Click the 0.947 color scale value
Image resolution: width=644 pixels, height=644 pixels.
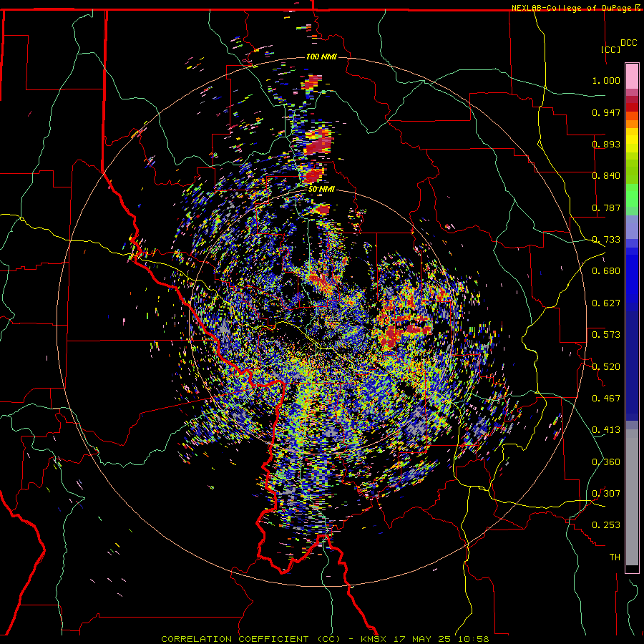(606, 112)
